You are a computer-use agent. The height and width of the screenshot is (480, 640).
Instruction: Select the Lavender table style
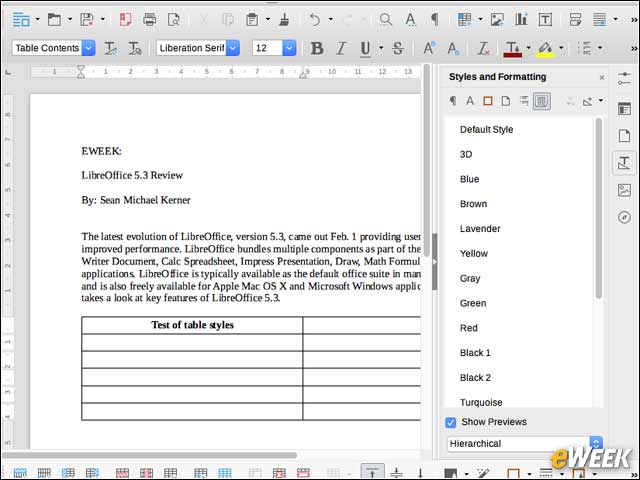(480, 229)
